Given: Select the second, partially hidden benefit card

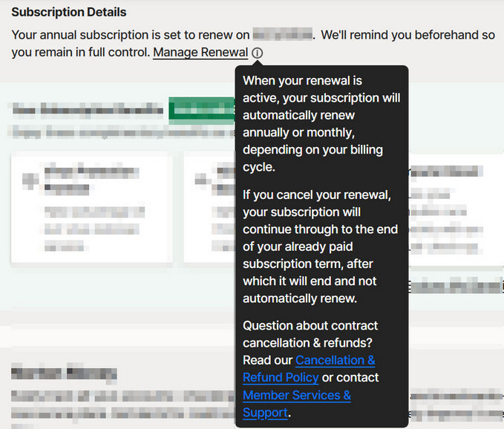Looking at the screenshot, I should (x=209, y=208).
